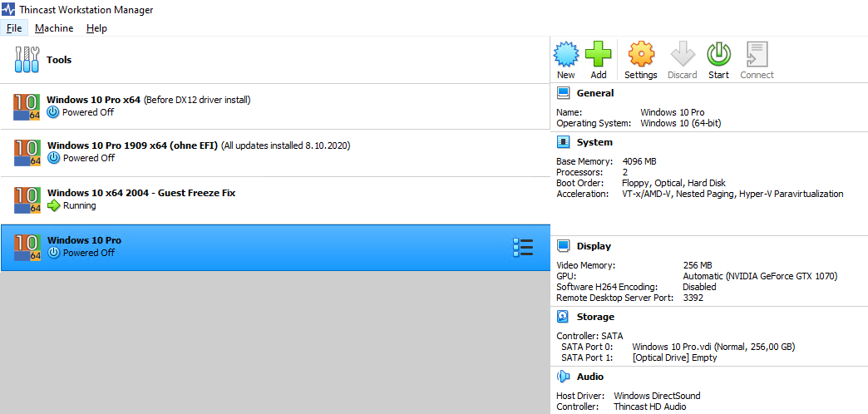
Task: Click "Windows DirectSound" host driver value
Action: click(657, 396)
